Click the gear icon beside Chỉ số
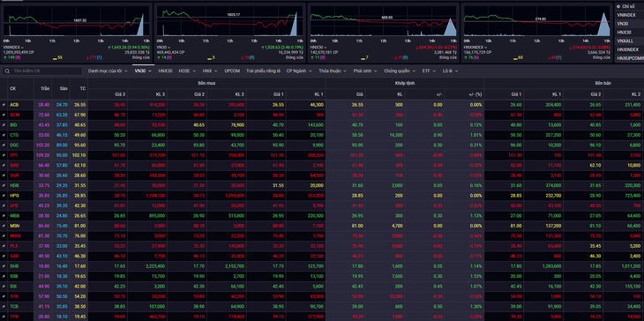 [618, 6]
